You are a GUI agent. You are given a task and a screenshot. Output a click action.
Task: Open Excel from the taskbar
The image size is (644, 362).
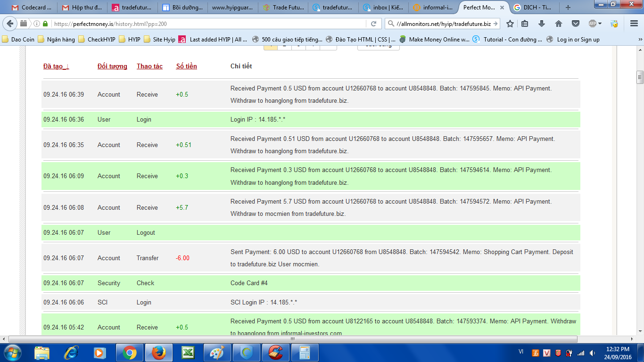[188, 353]
